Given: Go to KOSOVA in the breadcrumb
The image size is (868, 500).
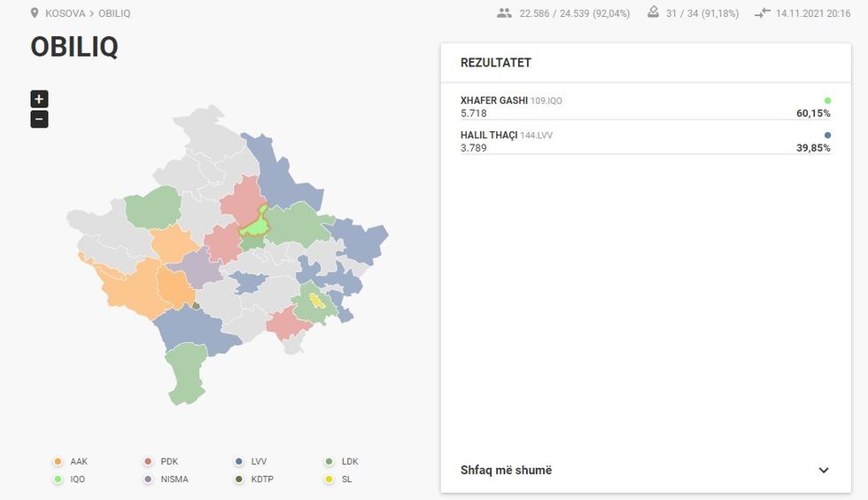Looking at the screenshot, I should (x=66, y=13).
